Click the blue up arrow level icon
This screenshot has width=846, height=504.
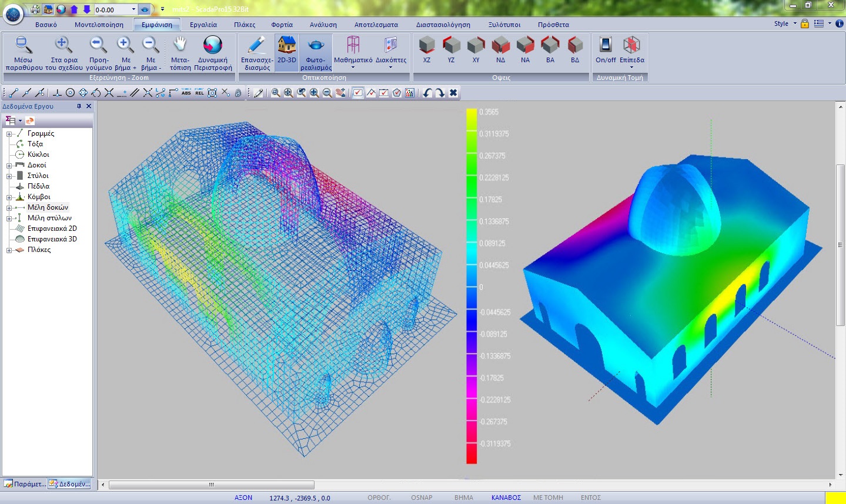pyautogui.click(x=74, y=9)
